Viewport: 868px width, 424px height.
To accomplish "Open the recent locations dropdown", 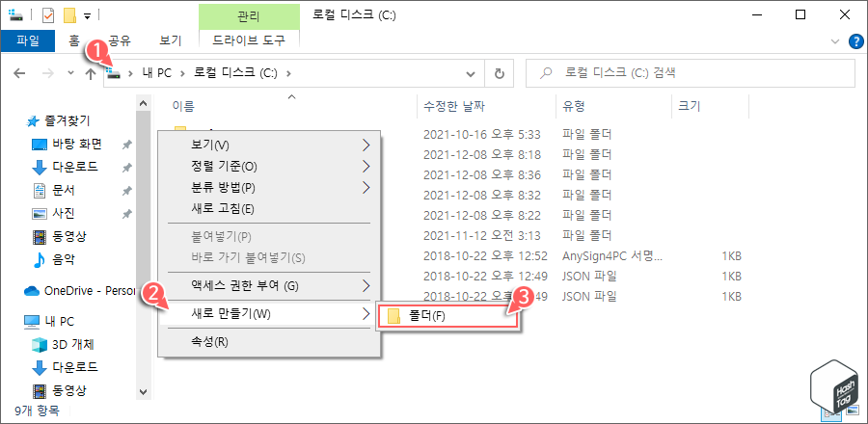I will point(70,73).
